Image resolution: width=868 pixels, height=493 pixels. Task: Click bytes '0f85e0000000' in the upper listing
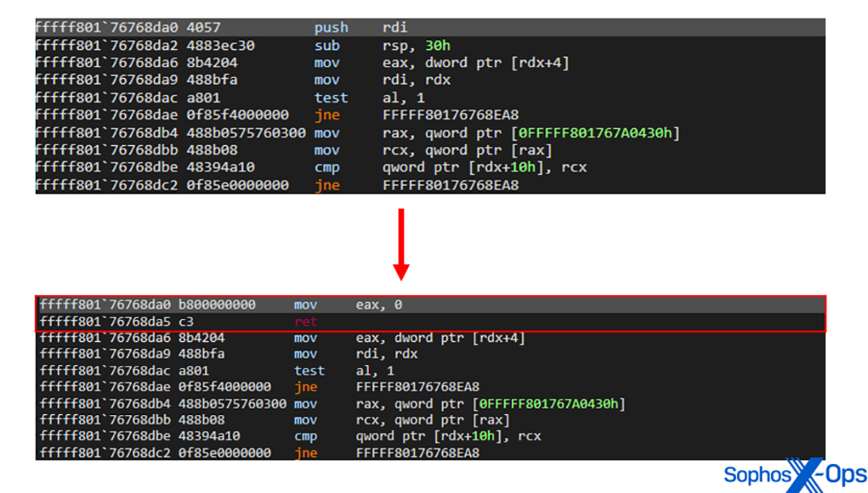click(x=238, y=186)
